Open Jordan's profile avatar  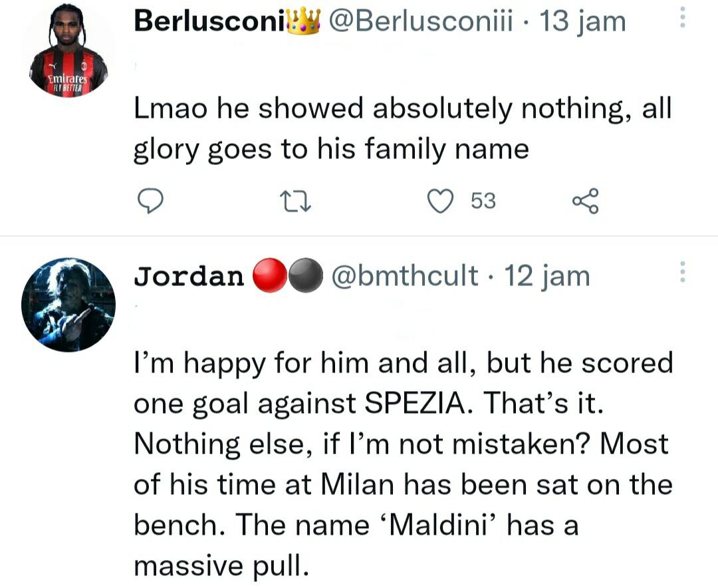[x=68, y=305]
